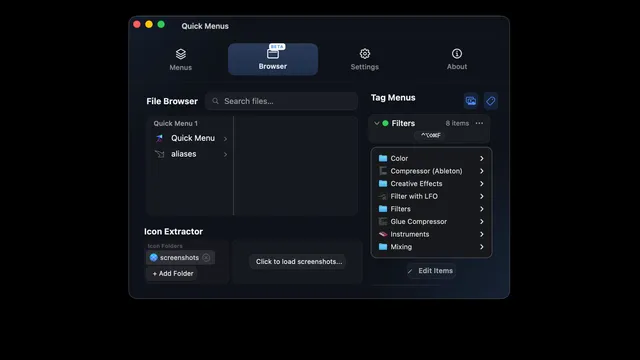
Task: Expand the Mixing chevron arrow
Action: [x=482, y=247]
